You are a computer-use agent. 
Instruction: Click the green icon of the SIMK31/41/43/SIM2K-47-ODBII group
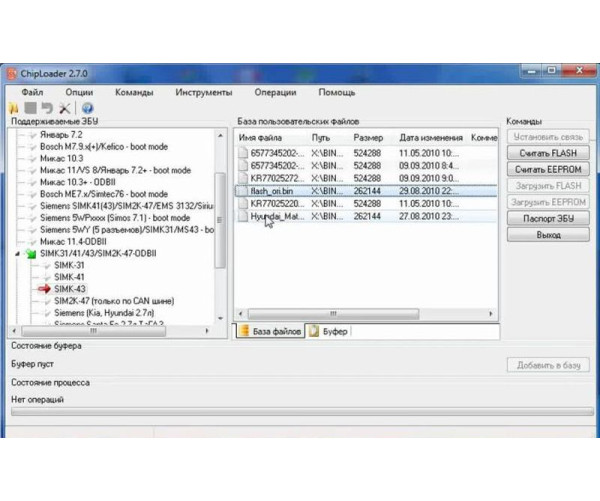point(29,254)
